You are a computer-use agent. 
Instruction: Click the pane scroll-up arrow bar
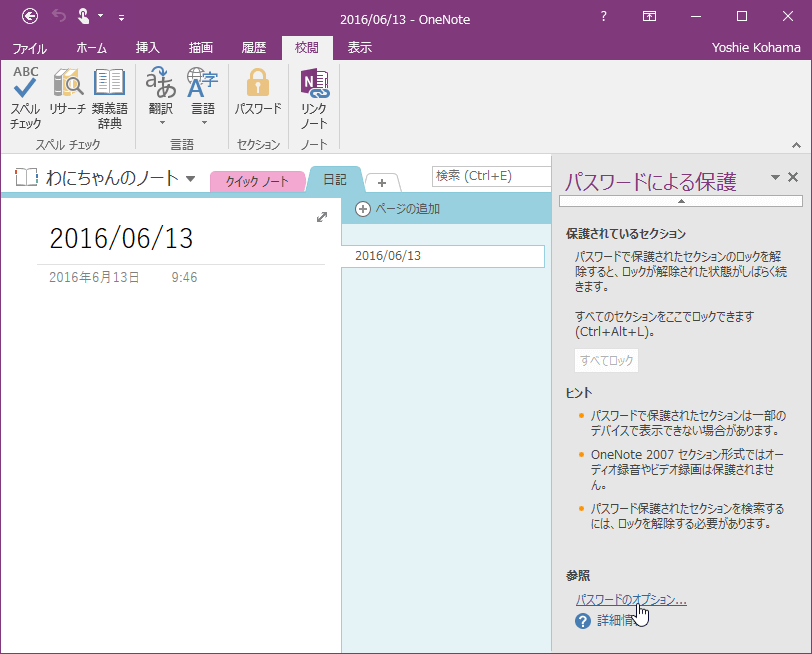click(681, 201)
